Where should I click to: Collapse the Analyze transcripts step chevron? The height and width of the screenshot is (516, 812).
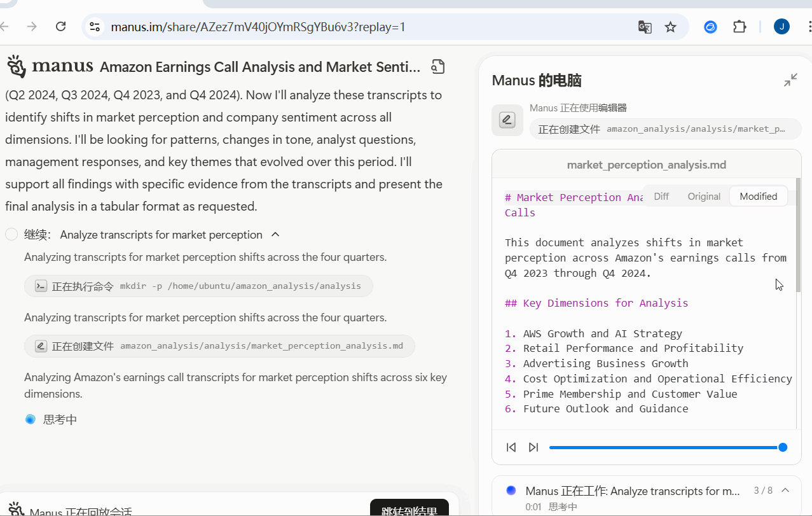[275, 235]
